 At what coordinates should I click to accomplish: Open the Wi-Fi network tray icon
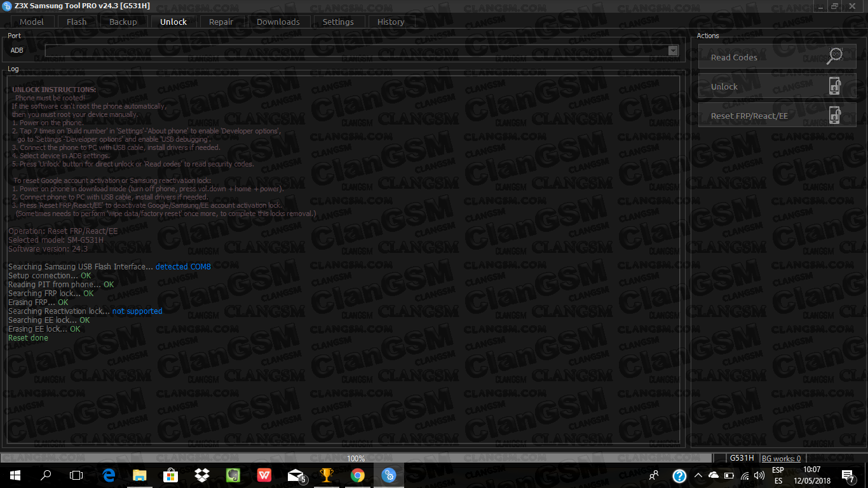(x=744, y=475)
